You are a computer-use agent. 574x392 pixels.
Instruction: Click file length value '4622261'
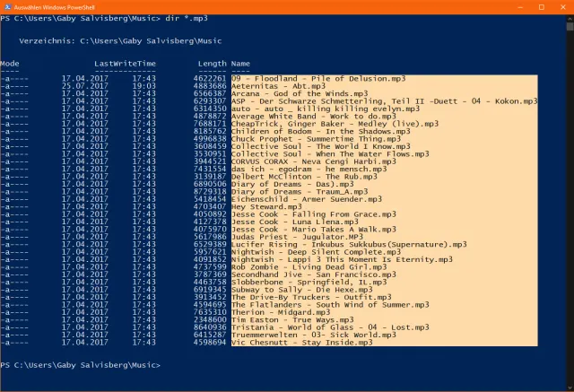[x=210, y=79]
